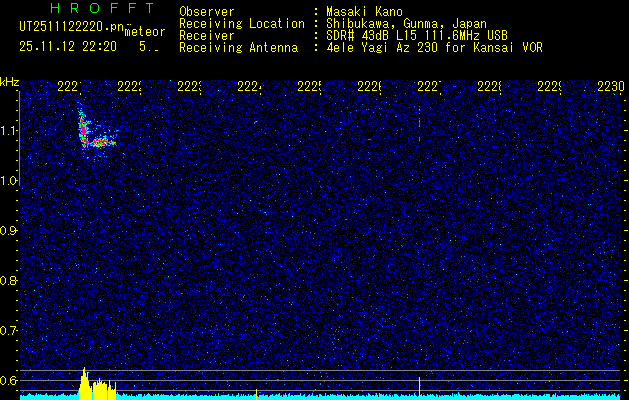This screenshot has height=400, width=629.
Task: Click the cyan noise floor strip
Action: click(x=320, y=397)
